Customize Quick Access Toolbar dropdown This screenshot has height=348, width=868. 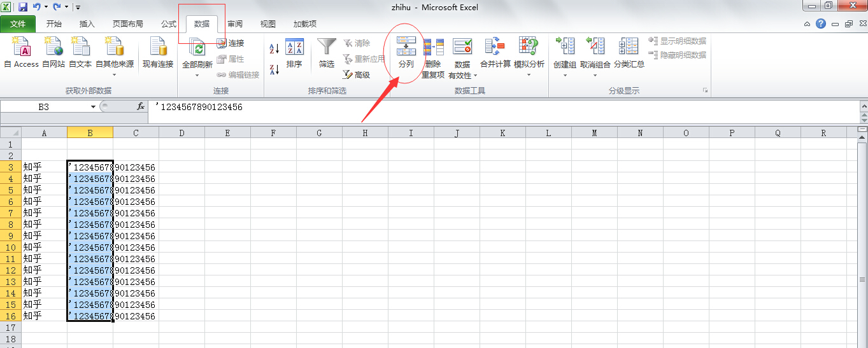tap(78, 7)
